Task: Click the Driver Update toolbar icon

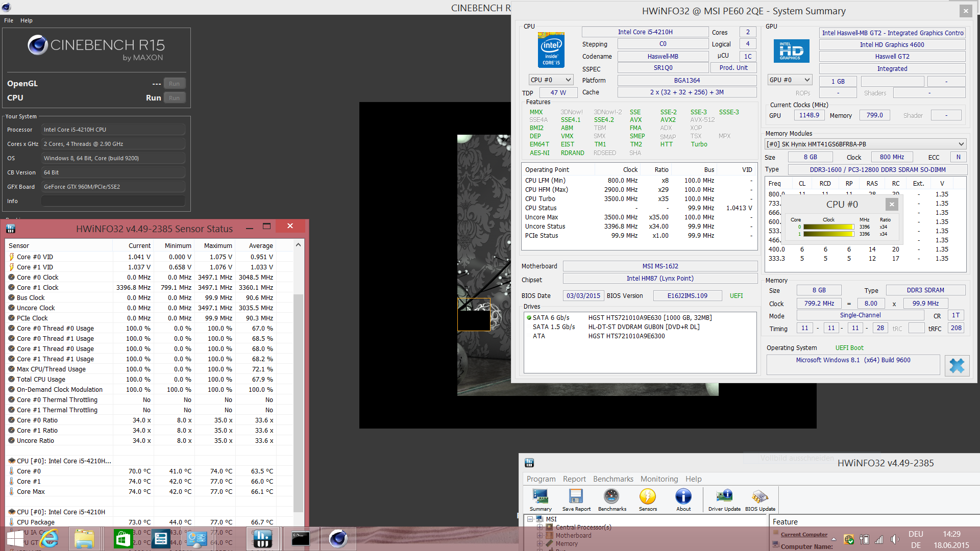Action: click(724, 500)
